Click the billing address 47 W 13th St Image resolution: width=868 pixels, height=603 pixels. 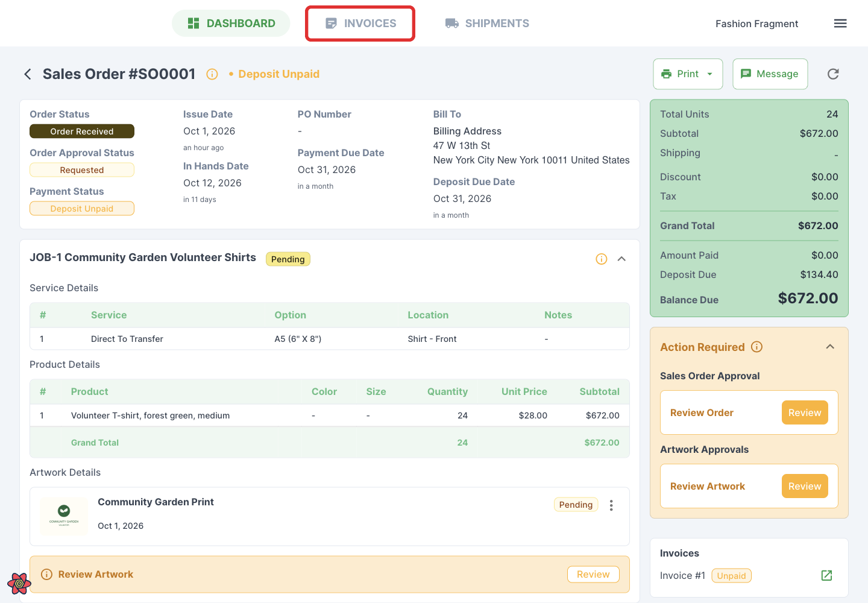point(462,145)
